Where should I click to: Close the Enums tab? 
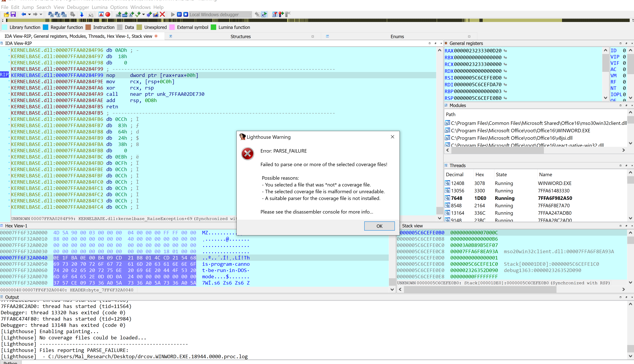[x=469, y=36]
